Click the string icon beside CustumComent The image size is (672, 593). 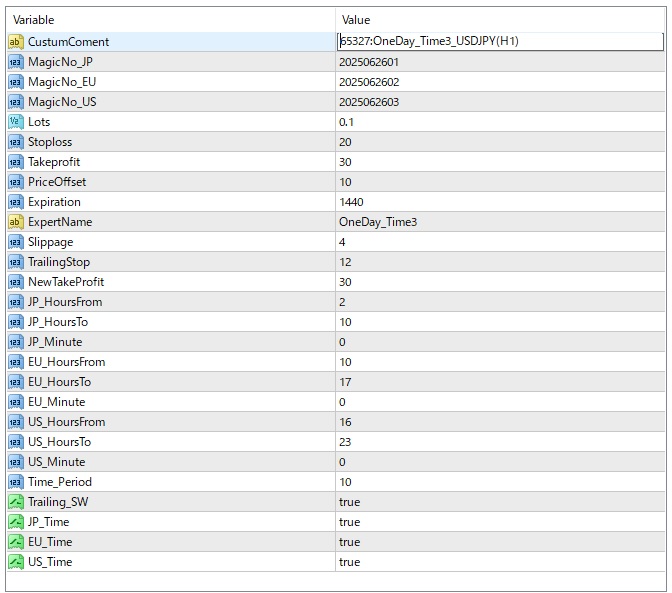click(15, 42)
